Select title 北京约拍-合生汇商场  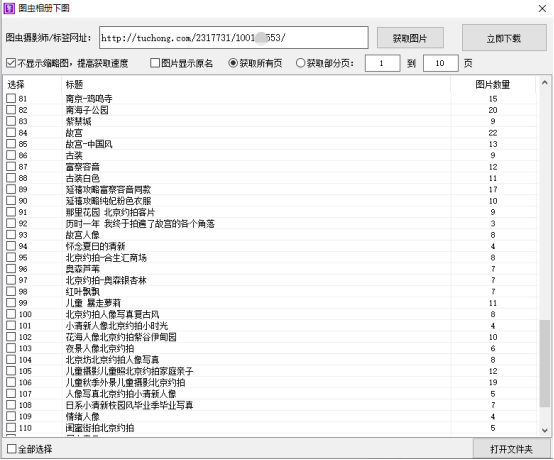(106, 258)
